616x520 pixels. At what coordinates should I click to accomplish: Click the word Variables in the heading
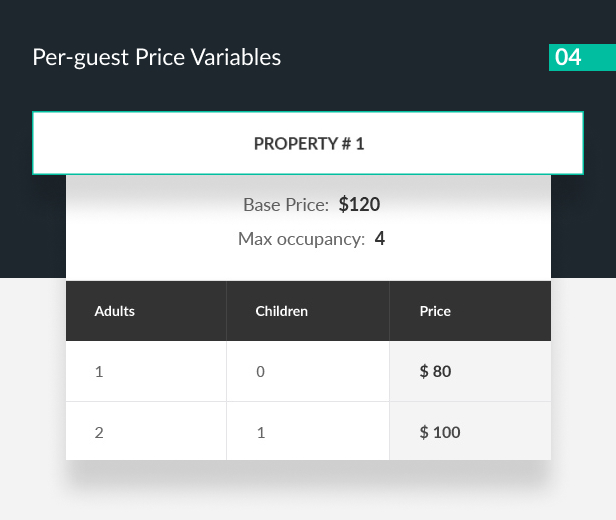[236, 57]
